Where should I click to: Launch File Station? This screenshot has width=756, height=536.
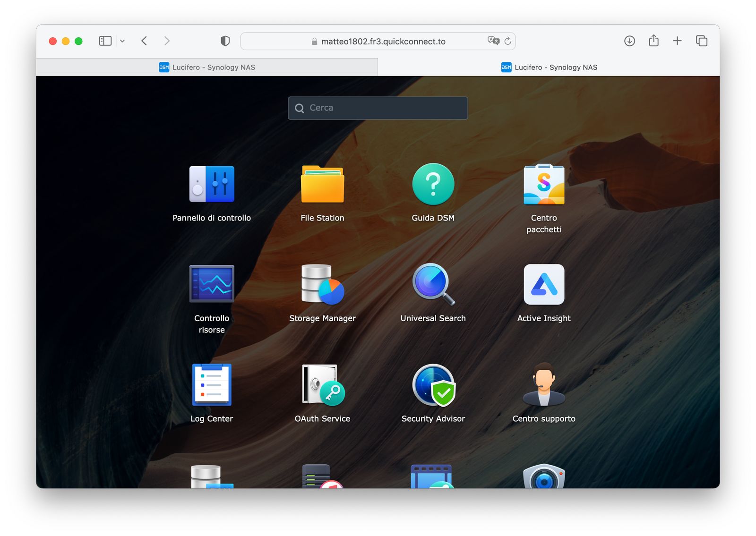point(323,184)
